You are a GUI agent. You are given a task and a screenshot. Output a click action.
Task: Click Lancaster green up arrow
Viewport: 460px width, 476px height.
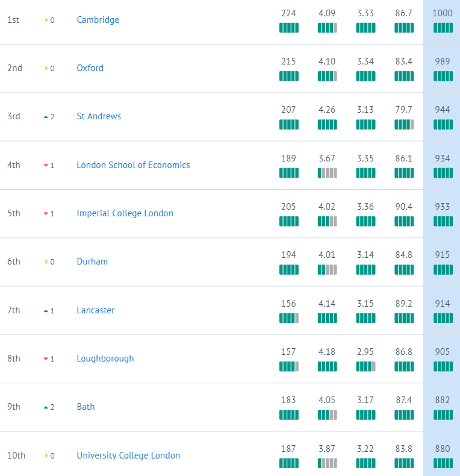click(x=46, y=311)
